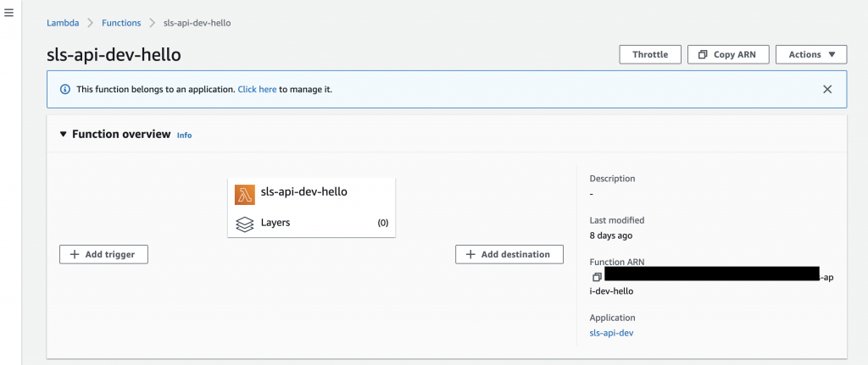Click the Last modified label
868x365 pixels.
(617, 220)
